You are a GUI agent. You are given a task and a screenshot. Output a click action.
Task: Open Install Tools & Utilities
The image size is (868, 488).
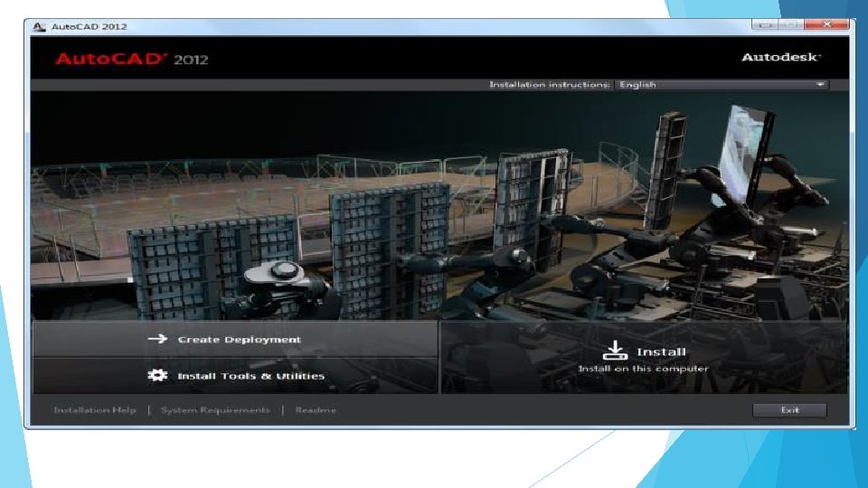tap(235, 376)
